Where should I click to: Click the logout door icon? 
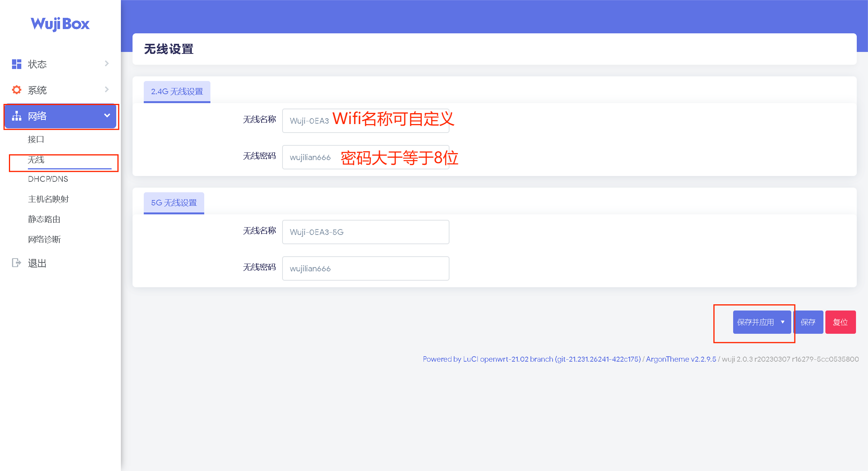point(16,263)
